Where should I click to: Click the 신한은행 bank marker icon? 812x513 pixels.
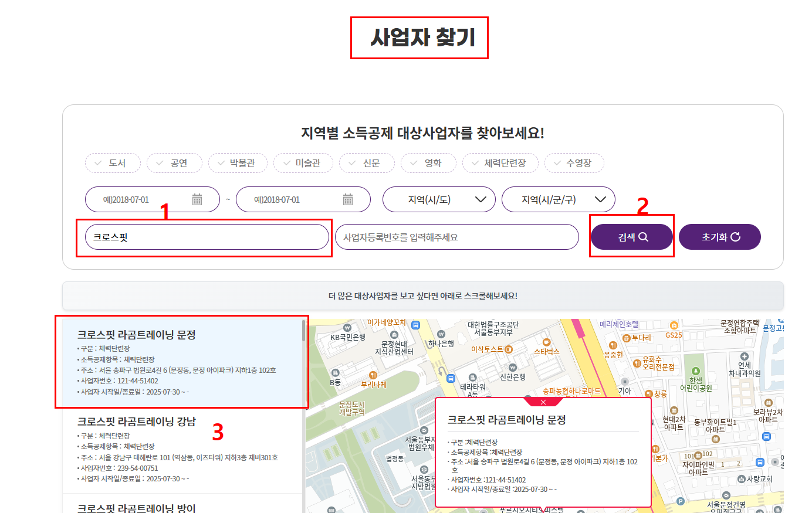513,368
